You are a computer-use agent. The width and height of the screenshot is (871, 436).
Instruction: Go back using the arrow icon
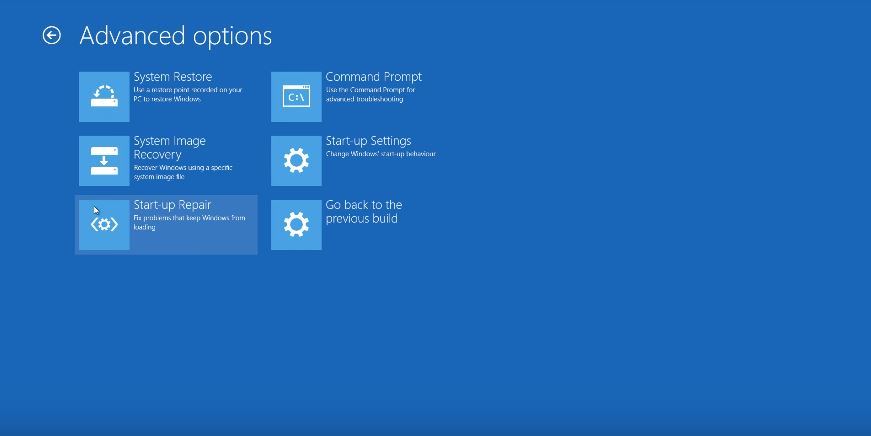click(52, 36)
